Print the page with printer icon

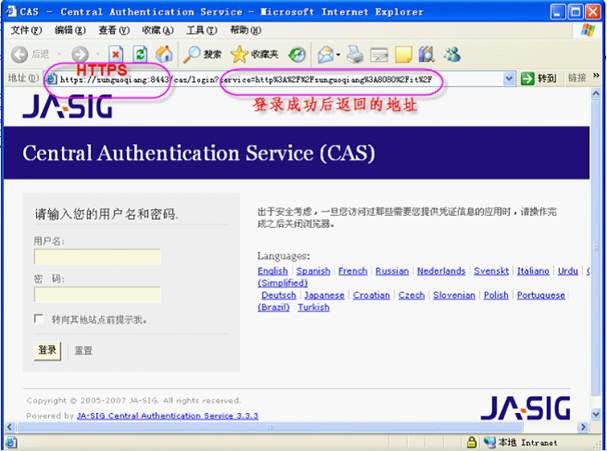pyautogui.click(x=355, y=54)
